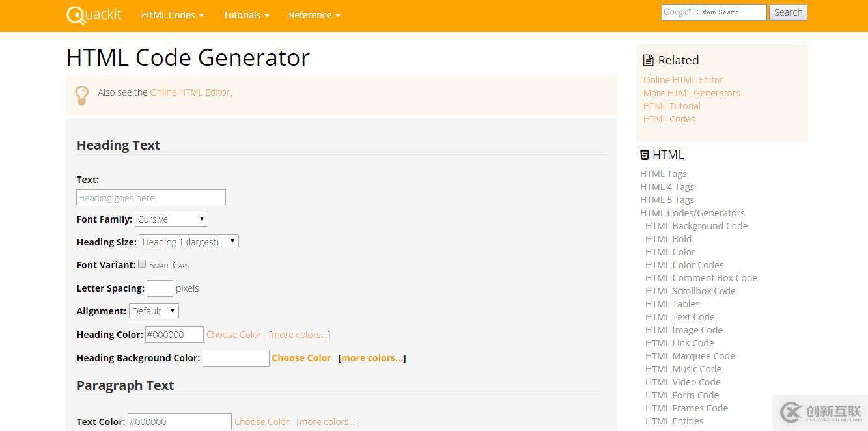Click the shield icon beside HTML heading
The height and width of the screenshot is (431, 868).
(644, 154)
